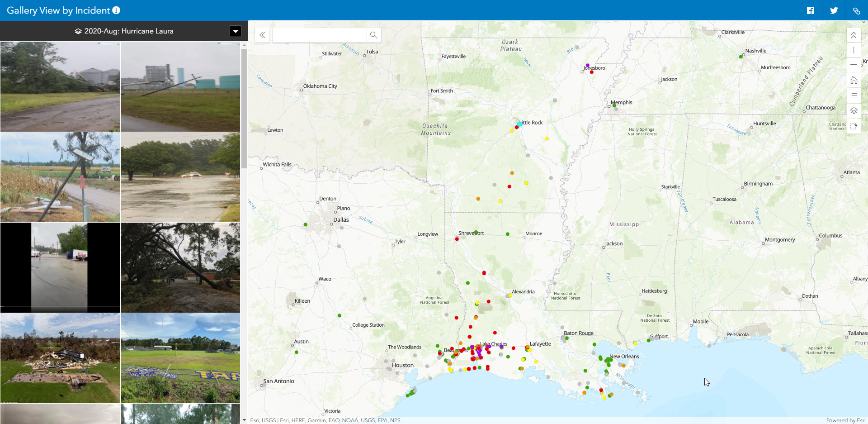Open the destroyed house aerial photo
The image size is (868, 424).
[60, 358]
